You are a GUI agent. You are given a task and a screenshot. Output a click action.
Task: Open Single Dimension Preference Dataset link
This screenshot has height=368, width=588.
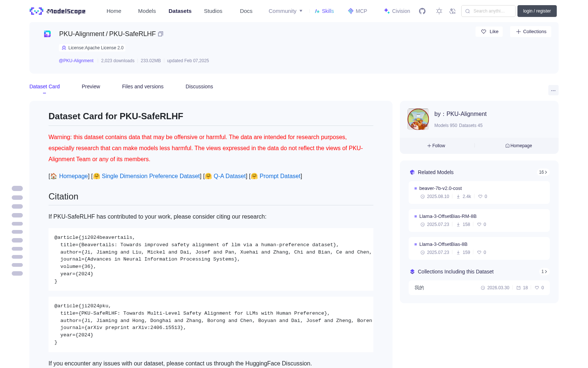point(151,176)
